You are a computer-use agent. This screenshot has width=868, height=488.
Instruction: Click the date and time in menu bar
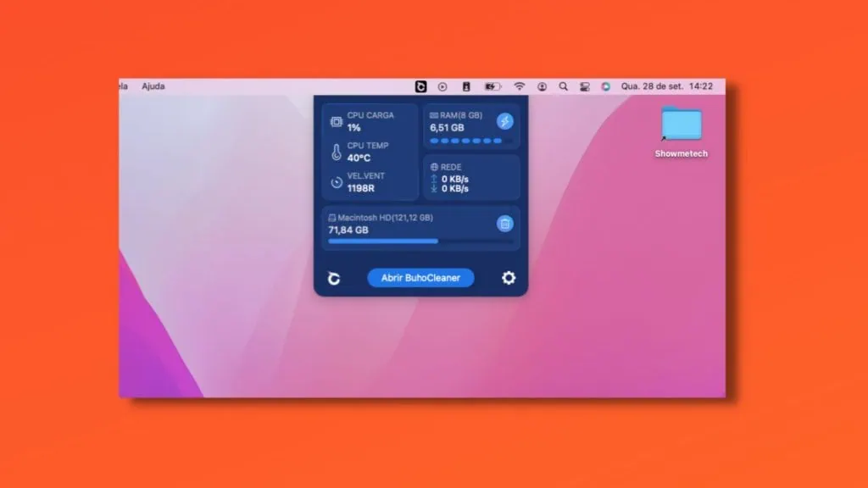666,86
